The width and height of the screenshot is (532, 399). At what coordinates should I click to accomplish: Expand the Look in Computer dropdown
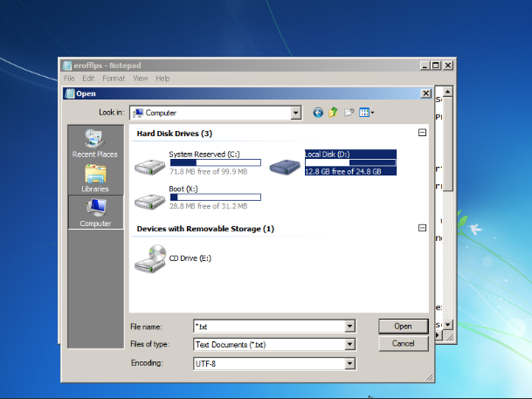pos(296,113)
